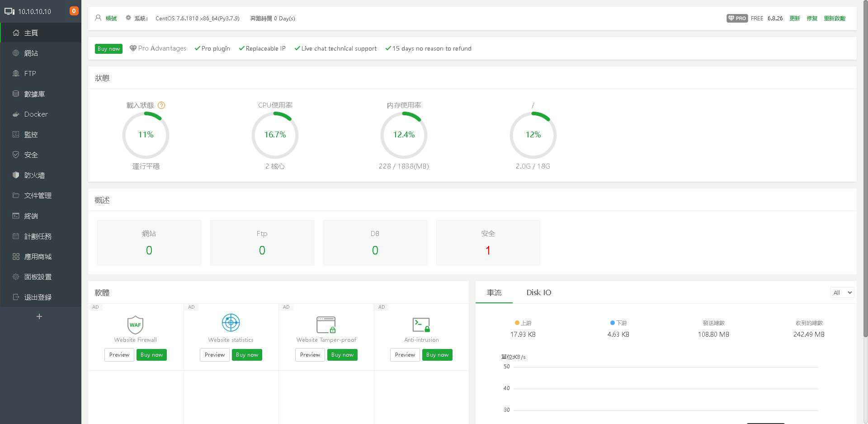Switch to the 車流 traffic tab
The width and height of the screenshot is (868, 424).
(494, 292)
